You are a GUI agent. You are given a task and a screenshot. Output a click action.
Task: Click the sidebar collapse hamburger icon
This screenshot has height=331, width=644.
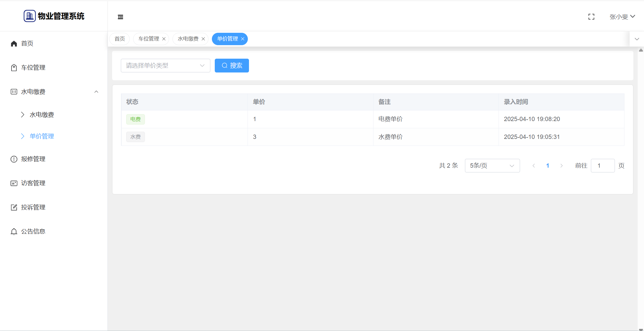pos(120,17)
